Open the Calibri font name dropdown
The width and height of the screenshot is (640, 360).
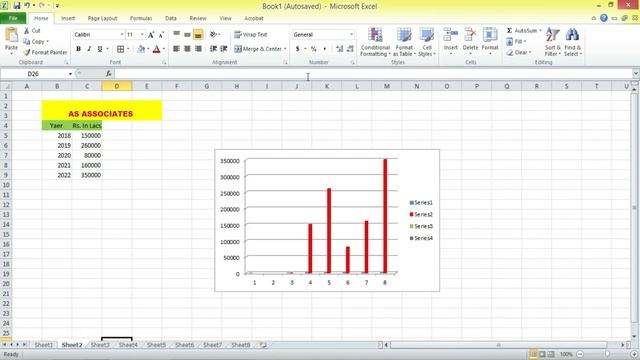coord(122,35)
